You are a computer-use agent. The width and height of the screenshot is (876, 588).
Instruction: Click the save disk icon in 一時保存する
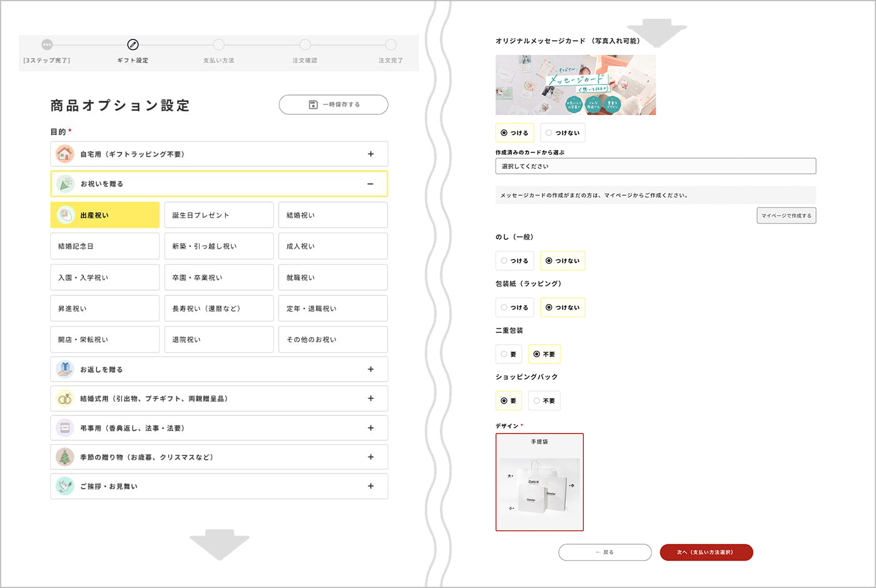point(313,104)
